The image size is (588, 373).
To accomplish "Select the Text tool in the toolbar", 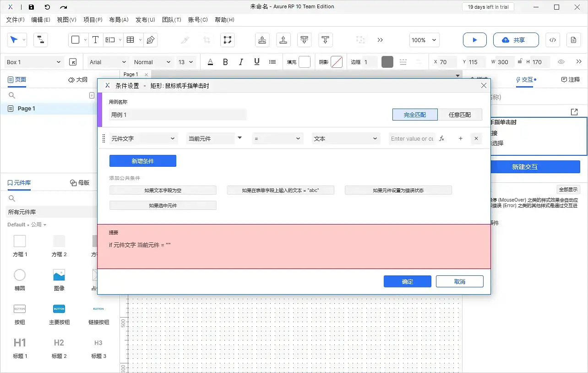I will click(95, 40).
